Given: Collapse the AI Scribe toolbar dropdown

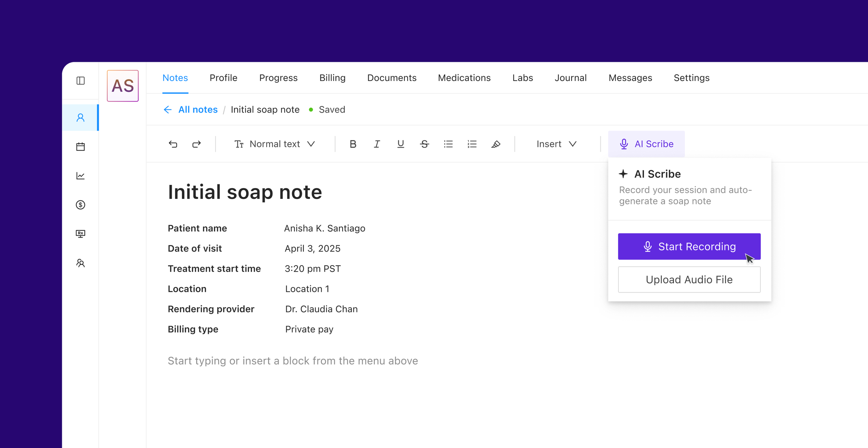Looking at the screenshot, I should click(x=646, y=144).
